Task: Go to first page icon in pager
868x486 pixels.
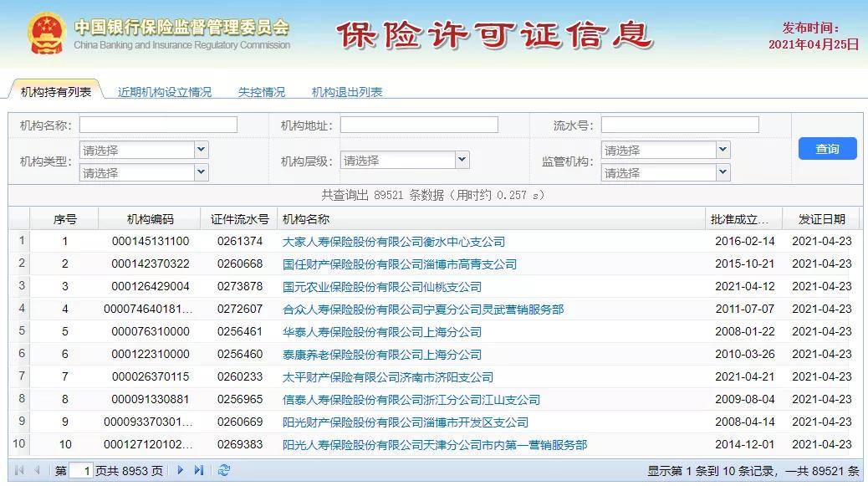Action: point(19,470)
